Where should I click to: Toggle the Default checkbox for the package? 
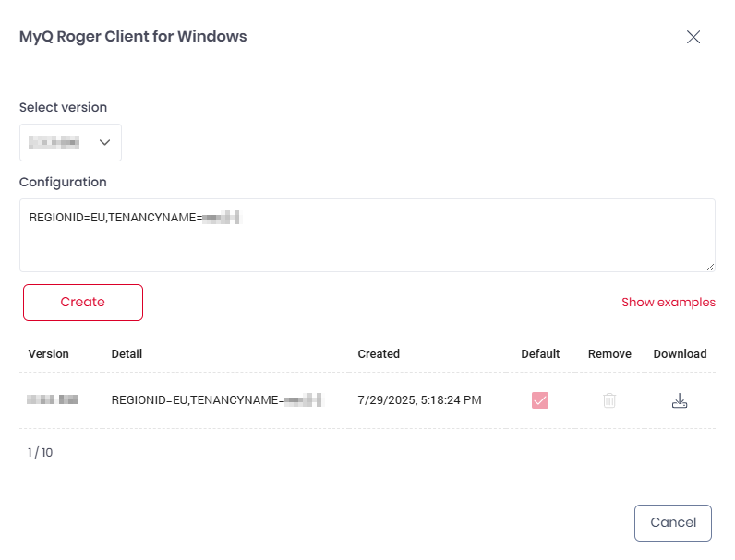click(x=540, y=400)
